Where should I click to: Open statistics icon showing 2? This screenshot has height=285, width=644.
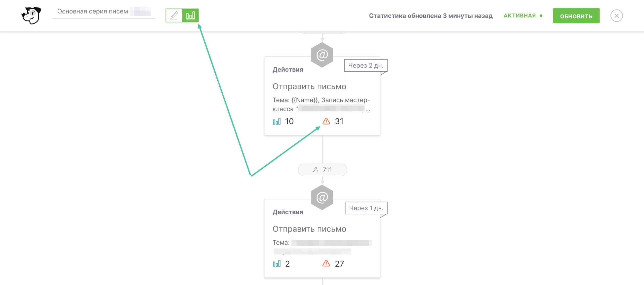pyautogui.click(x=277, y=264)
